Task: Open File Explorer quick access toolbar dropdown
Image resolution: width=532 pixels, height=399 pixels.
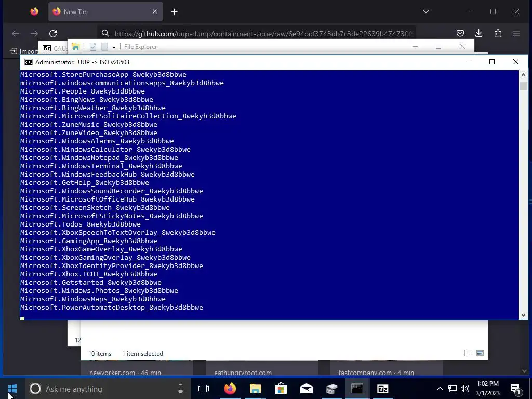Action: [x=114, y=47]
